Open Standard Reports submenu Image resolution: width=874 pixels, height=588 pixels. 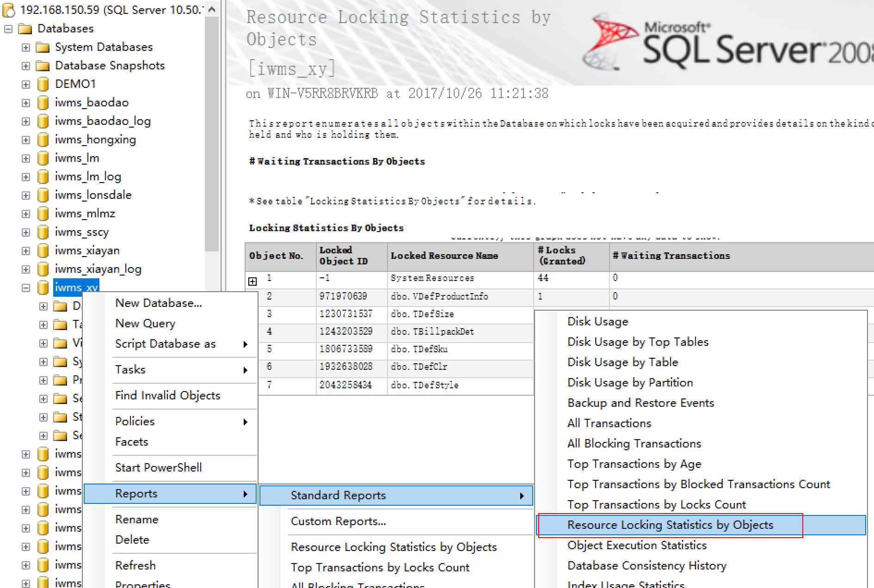point(396,496)
